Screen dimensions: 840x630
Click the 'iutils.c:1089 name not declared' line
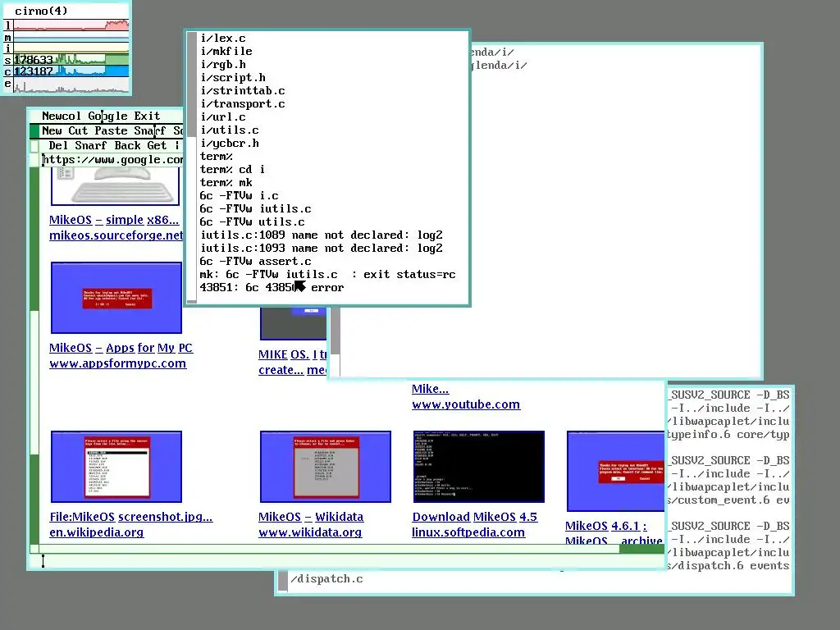point(322,235)
